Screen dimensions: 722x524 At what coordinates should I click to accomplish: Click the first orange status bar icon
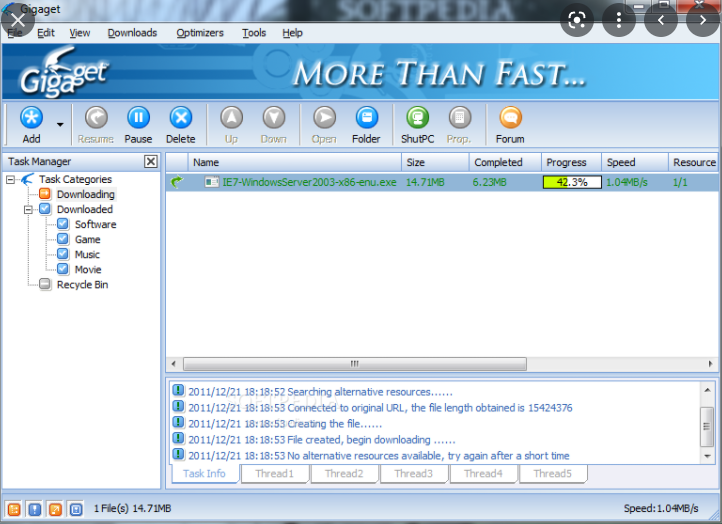[x=14, y=509]
